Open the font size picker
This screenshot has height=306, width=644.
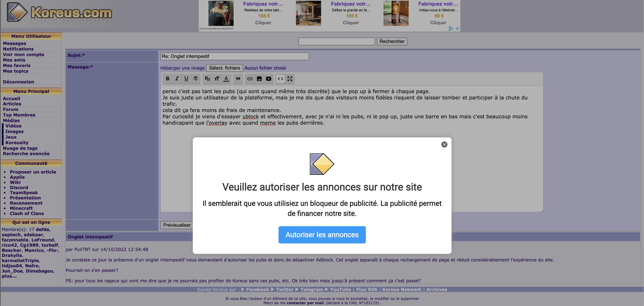tap(217, 79)
